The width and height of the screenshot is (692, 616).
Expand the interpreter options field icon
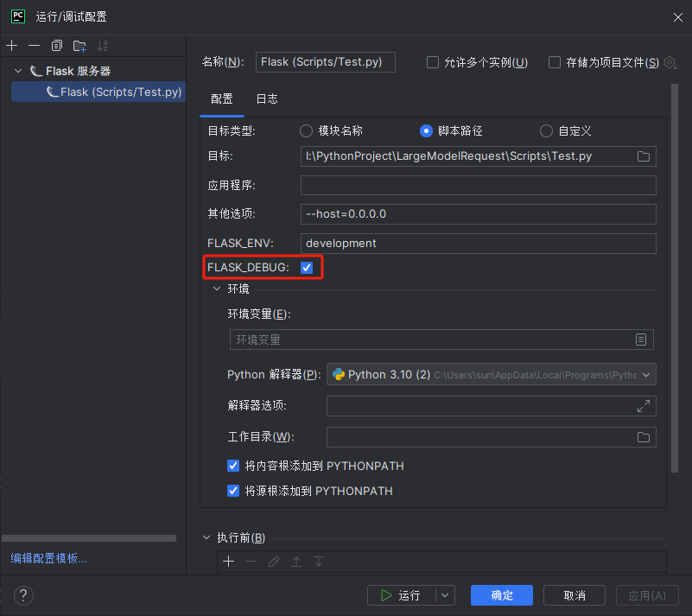(643, 406)
